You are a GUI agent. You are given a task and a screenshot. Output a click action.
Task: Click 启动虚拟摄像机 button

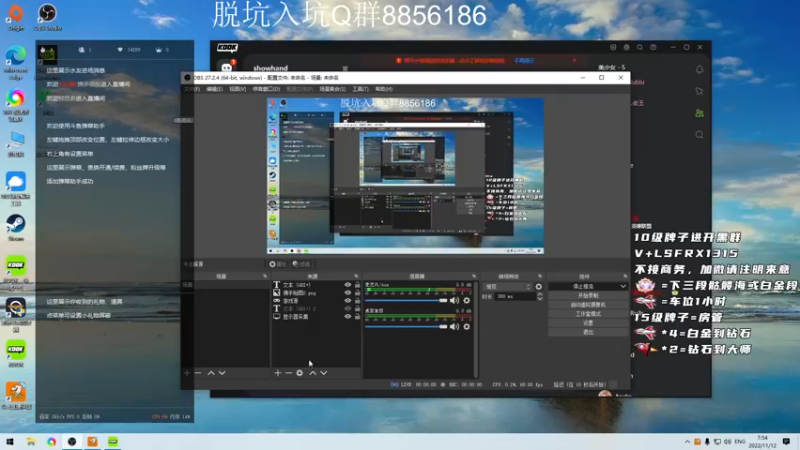pos(588,305)
